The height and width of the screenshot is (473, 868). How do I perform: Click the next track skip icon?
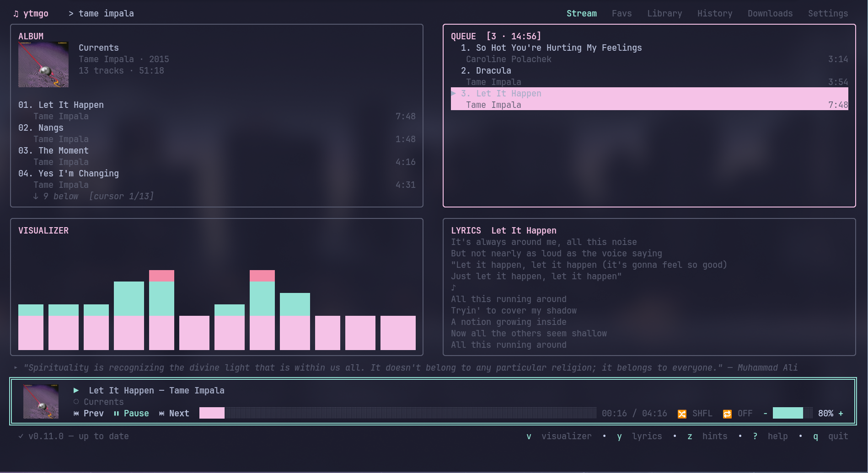click(x=162, y=414)
